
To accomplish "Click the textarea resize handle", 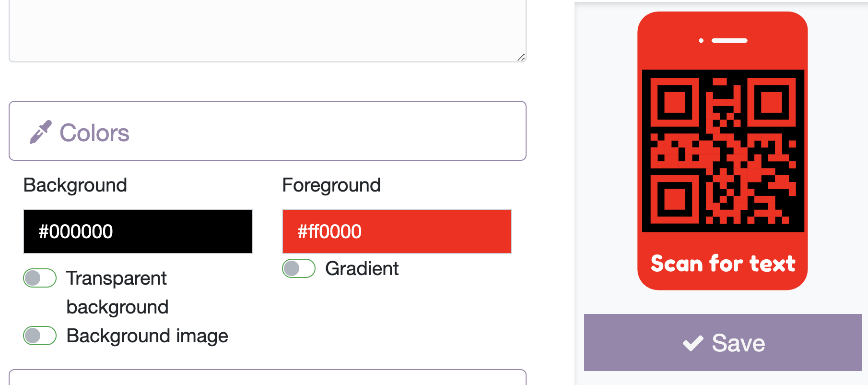I will 521,58.
